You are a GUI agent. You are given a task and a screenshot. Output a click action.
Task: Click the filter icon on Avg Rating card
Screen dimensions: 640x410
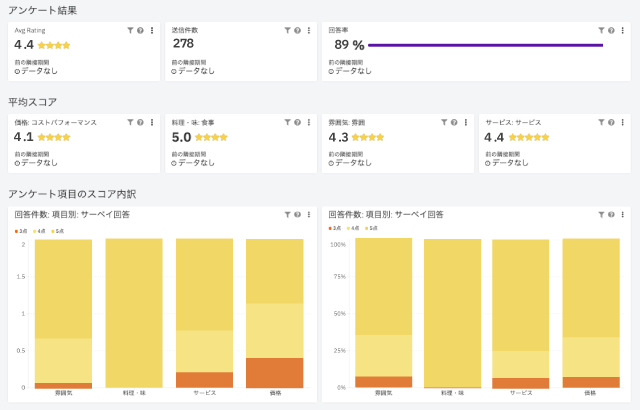[130, 31]
